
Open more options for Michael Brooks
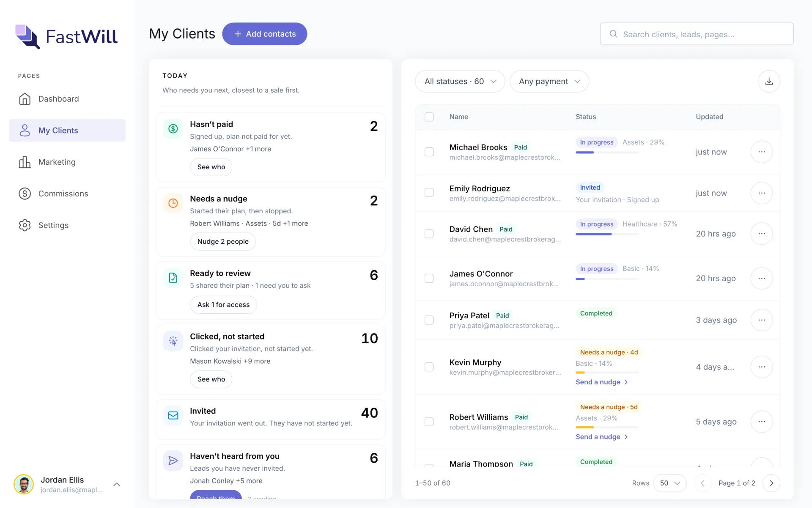[x=762, y=152]
